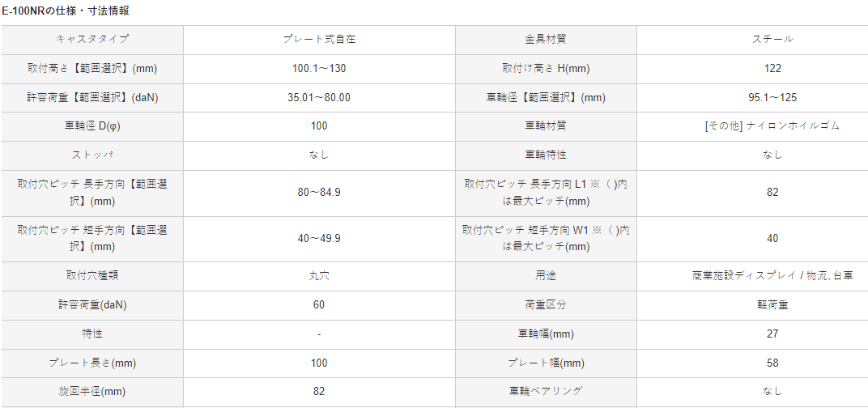Screen dimensions: 868x408
Task: Click the 122 mounting height value
Action: pyautogui.click(x=772, y=68)
